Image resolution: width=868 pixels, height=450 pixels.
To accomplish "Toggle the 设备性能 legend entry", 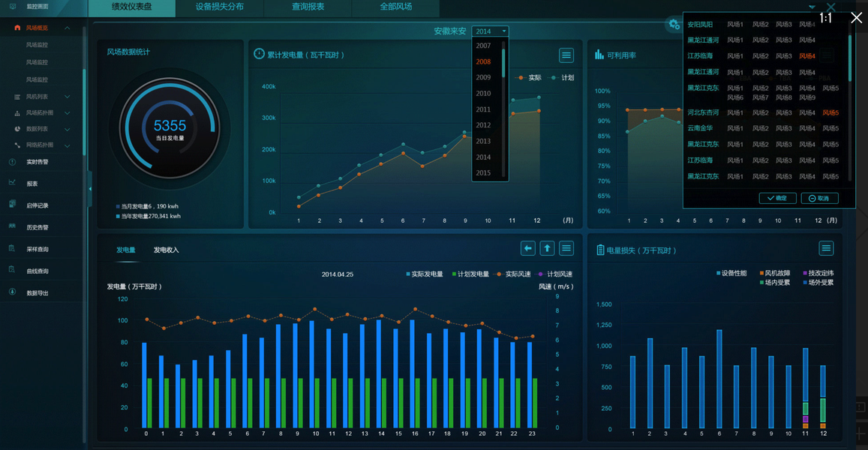I will 731,273.
